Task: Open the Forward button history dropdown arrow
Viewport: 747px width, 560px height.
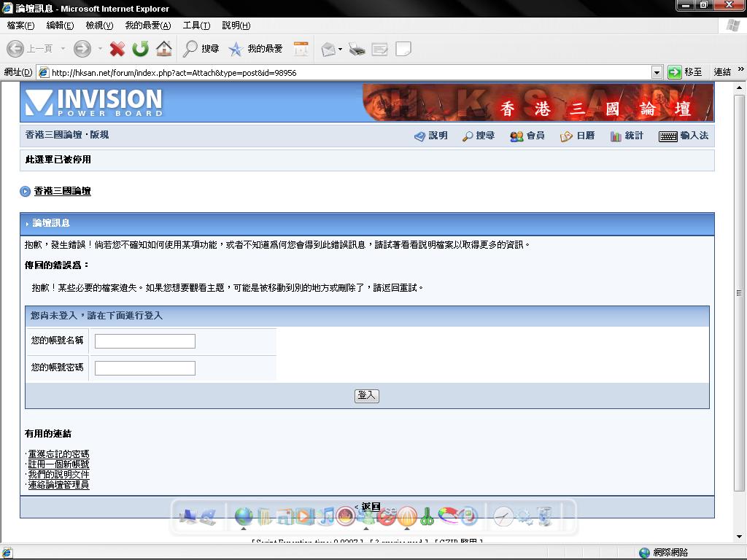Action: 100,49
